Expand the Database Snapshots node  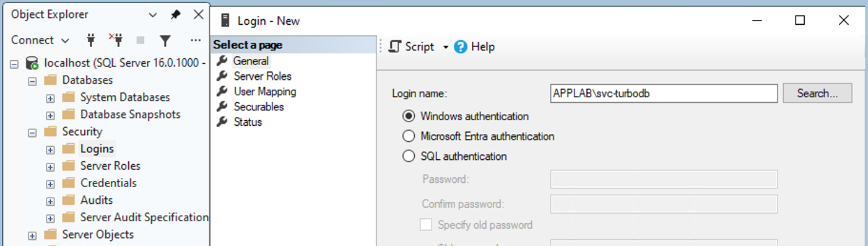point(50,115)
